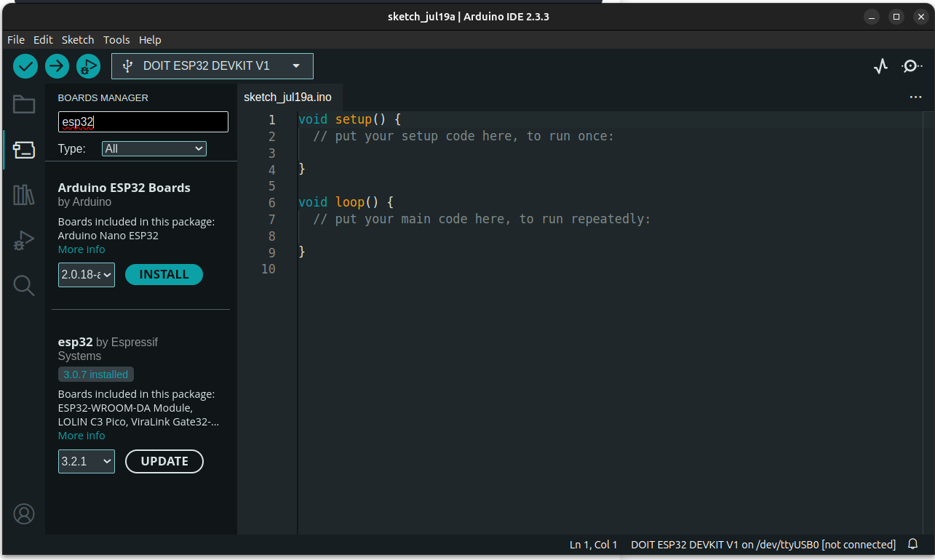The height and width of the screenshot is (560, 935).
Task: Maximize the Arduino IDE window
Action: coord(896,17)
